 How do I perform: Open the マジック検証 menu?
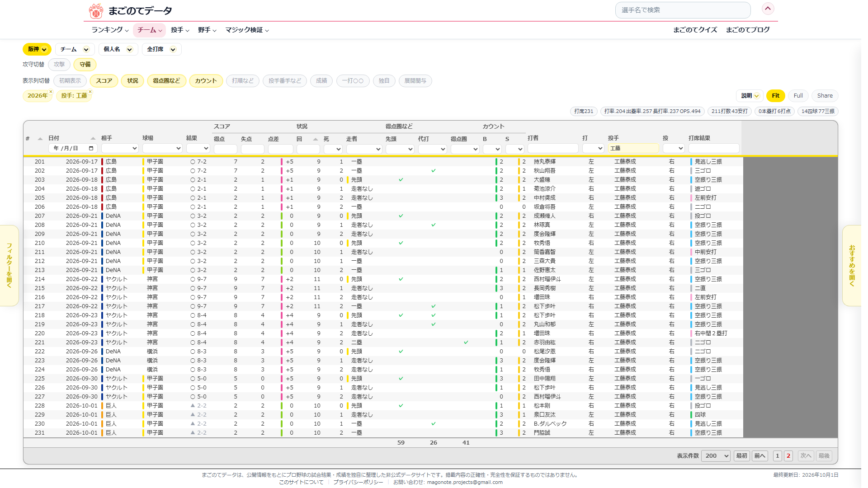[247, 30]
